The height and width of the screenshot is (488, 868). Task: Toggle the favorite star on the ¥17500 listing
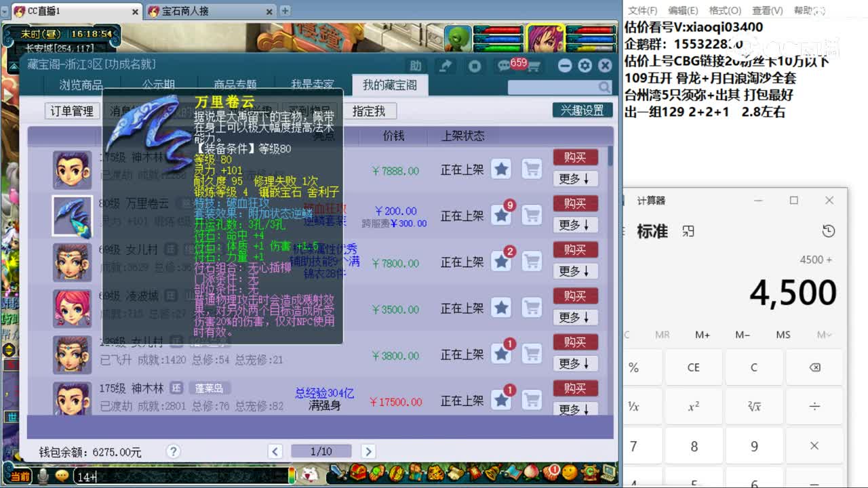(x=501, y=400)
